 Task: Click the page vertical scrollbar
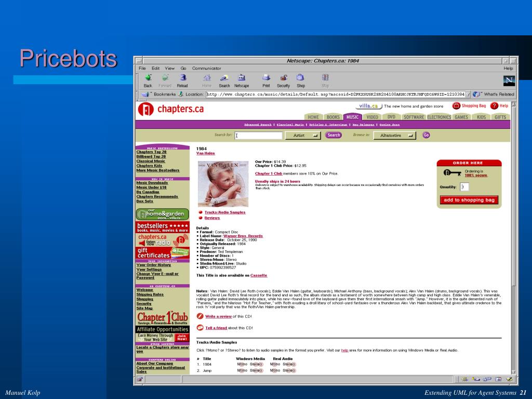pyautogui.click(x=513, y=237)
